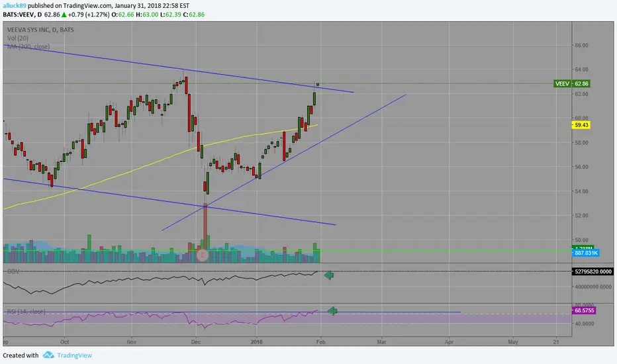Click the +0.79 (+1.27%) change text

point(89,15)
